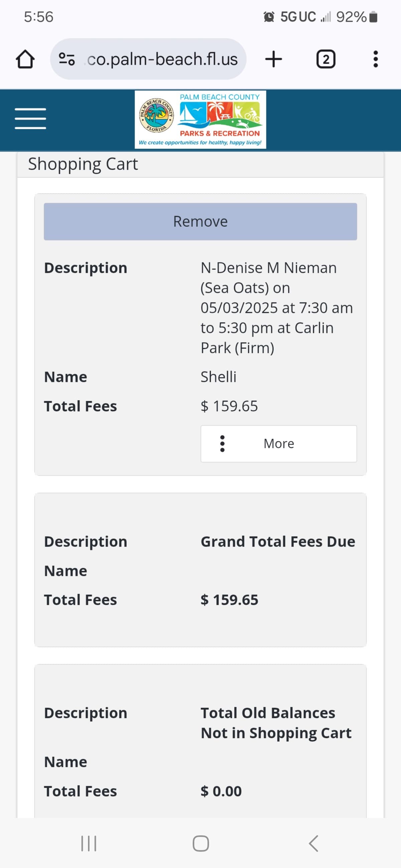Screen dimensions: 401x868
Task: Expand the More options dropdown
Action: point(279,443)
